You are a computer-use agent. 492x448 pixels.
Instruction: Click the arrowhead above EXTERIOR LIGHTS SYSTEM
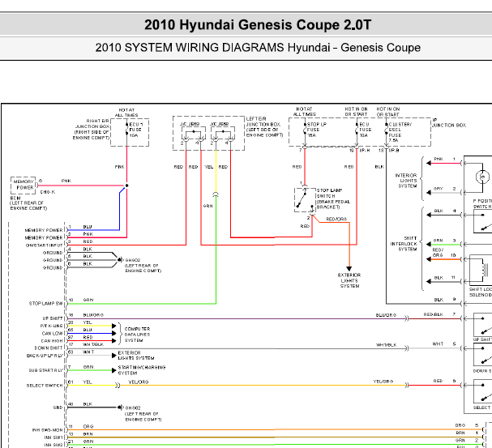coord(349,269)
